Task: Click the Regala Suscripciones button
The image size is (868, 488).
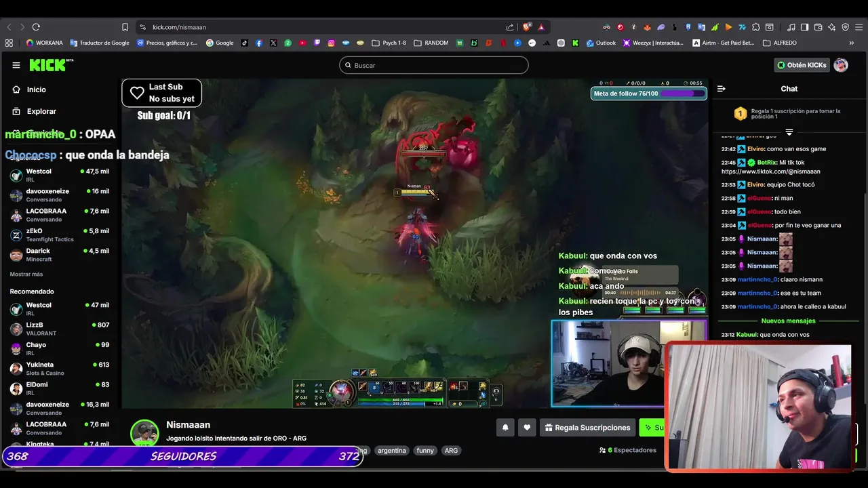Action: (588, 428)
